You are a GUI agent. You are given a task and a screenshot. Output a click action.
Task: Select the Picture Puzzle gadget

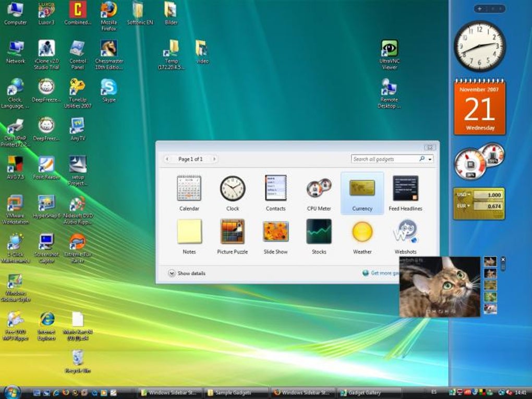233,236
